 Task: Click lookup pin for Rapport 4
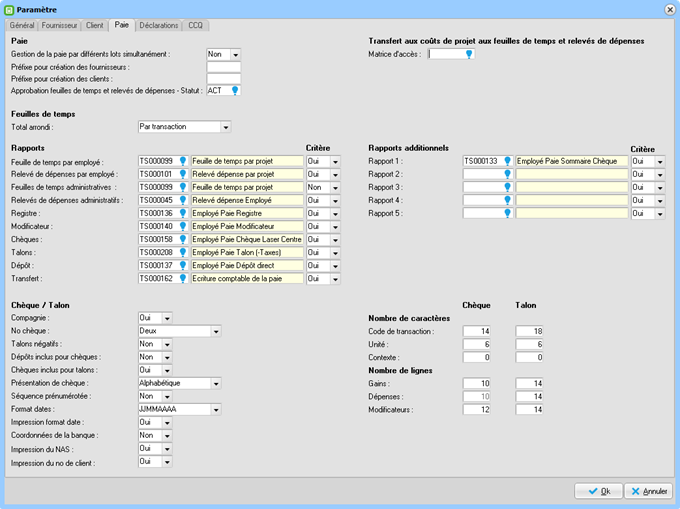tap(507, 200)
